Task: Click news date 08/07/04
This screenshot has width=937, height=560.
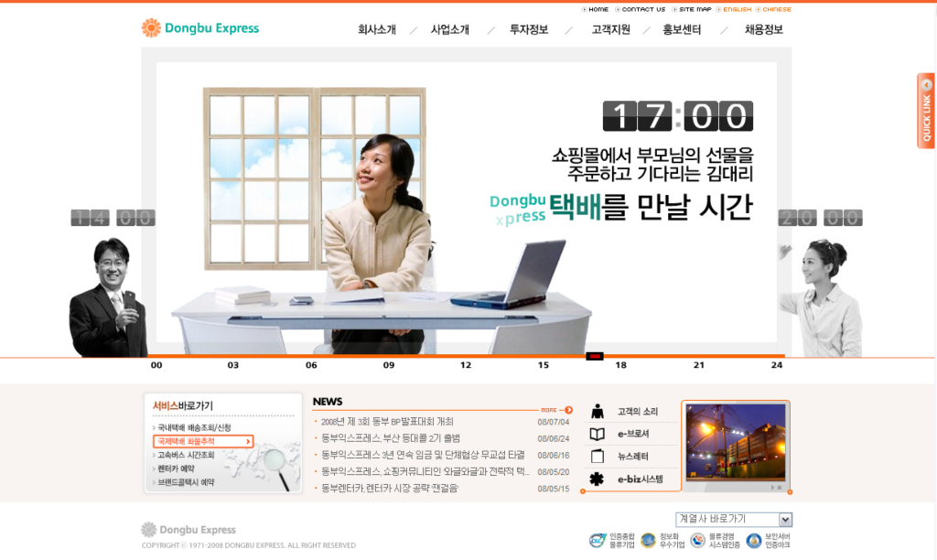Action: click(x=554, y=422)
